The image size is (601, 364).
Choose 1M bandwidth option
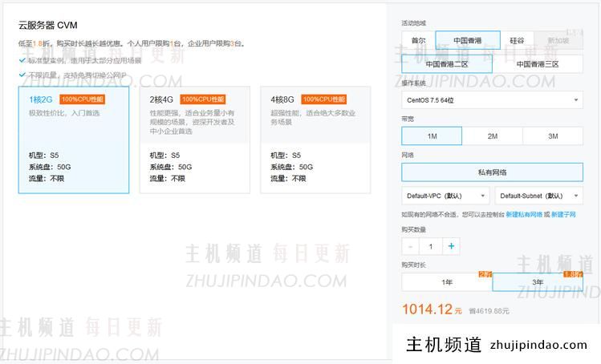tap(432, 136)
